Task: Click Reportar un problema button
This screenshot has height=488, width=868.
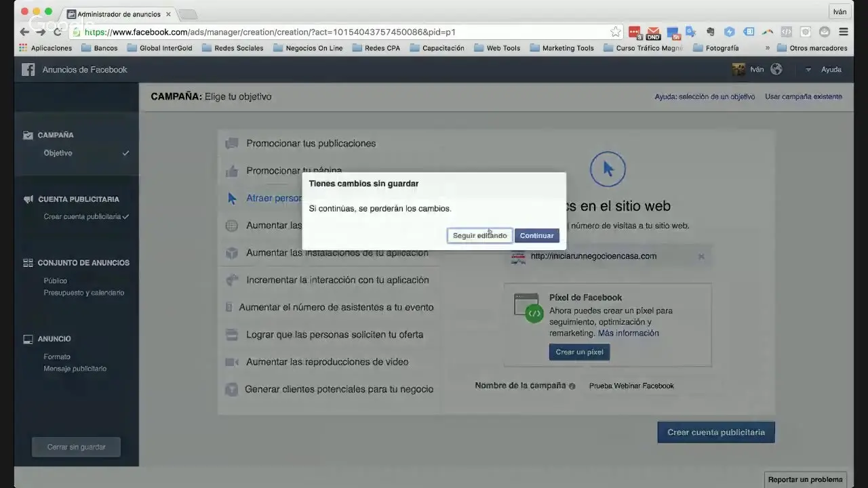Action: coord(806,479)
